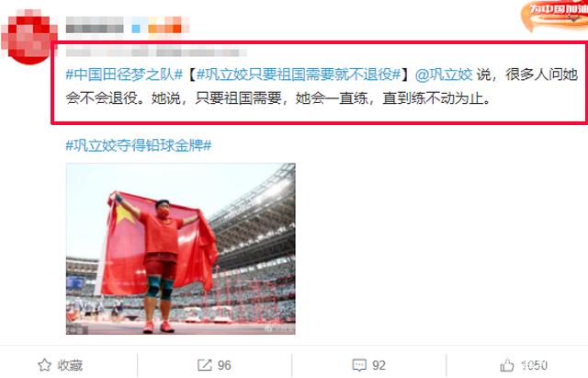Click the orange membership badge beside username
This screenshot has width=588, height=378.
tap(165, 27)
